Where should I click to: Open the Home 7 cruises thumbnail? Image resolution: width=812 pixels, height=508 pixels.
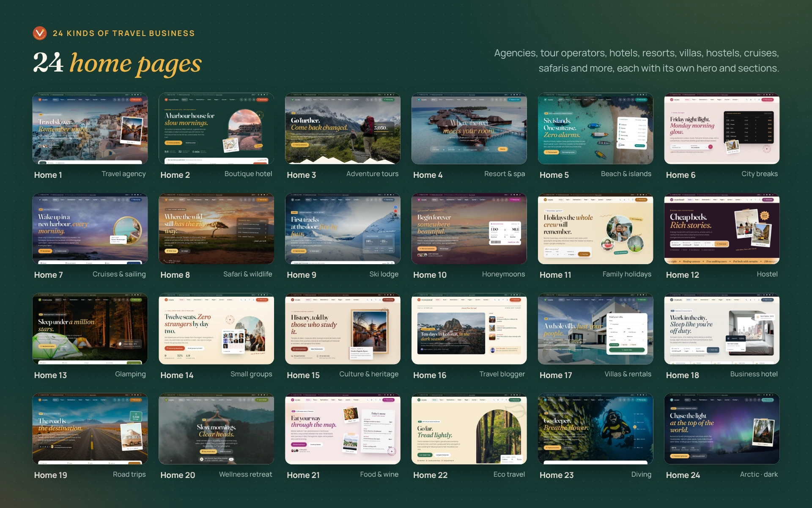click(90, 229)
